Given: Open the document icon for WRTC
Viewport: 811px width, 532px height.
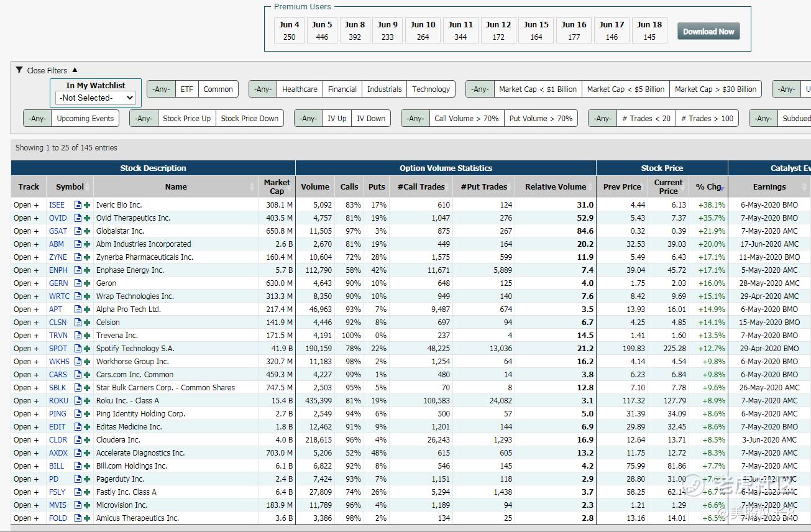Looking at the screenshot, I should pos(78,296).
